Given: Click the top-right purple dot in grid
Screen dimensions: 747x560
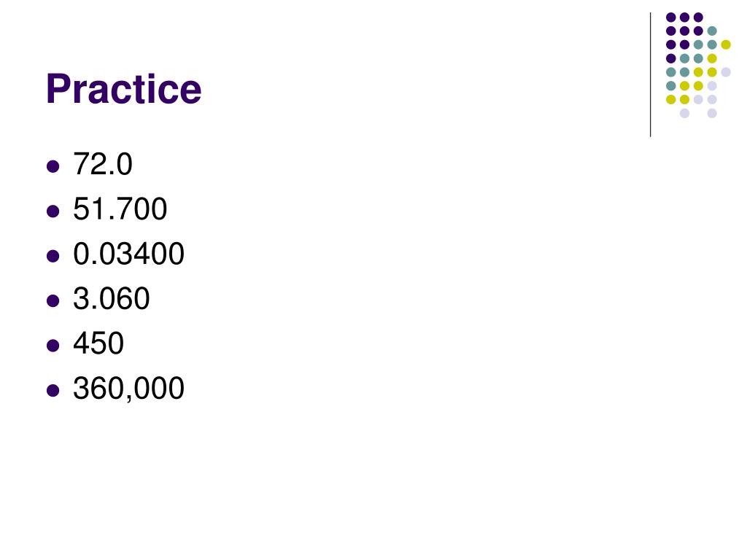Looking at the screenshot, I should [698, 17].
